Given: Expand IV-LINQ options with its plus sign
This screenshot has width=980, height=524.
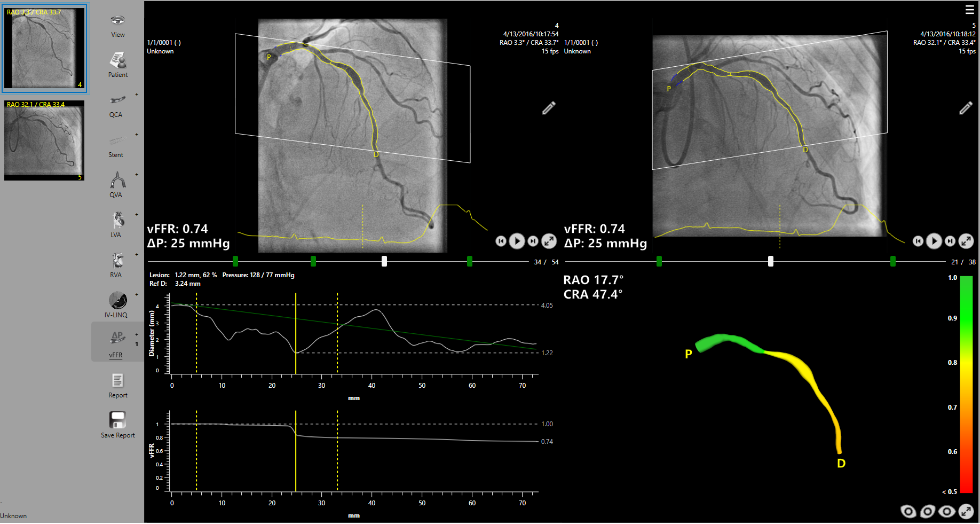Looking at the screenshot, I should 137,295.
